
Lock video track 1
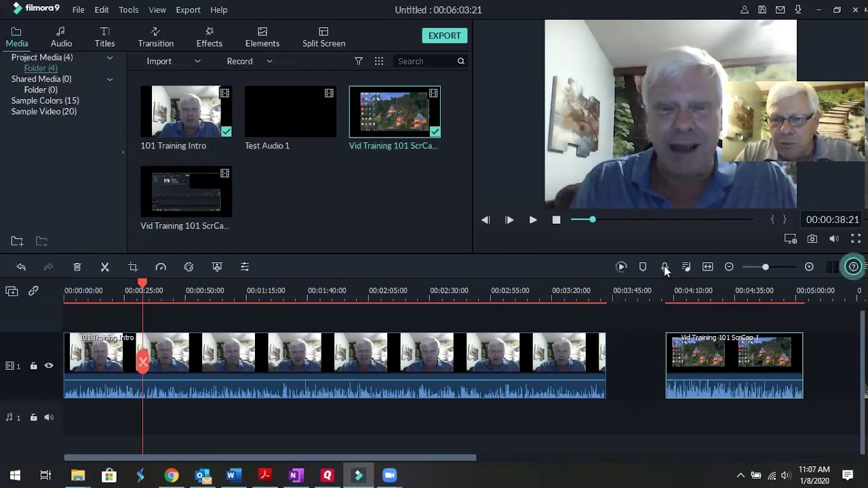(33, 366)
